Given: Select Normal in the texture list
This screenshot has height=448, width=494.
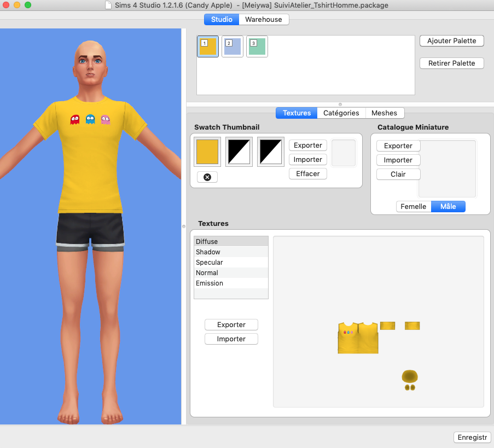Looking at the screenshot, I should (x=231, y=272).
